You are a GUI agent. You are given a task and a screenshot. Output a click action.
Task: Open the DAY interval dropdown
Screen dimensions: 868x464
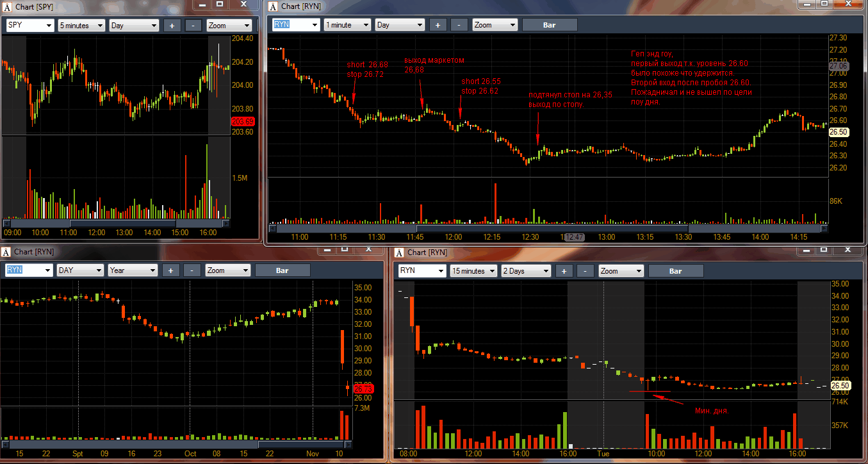[80, 270]
